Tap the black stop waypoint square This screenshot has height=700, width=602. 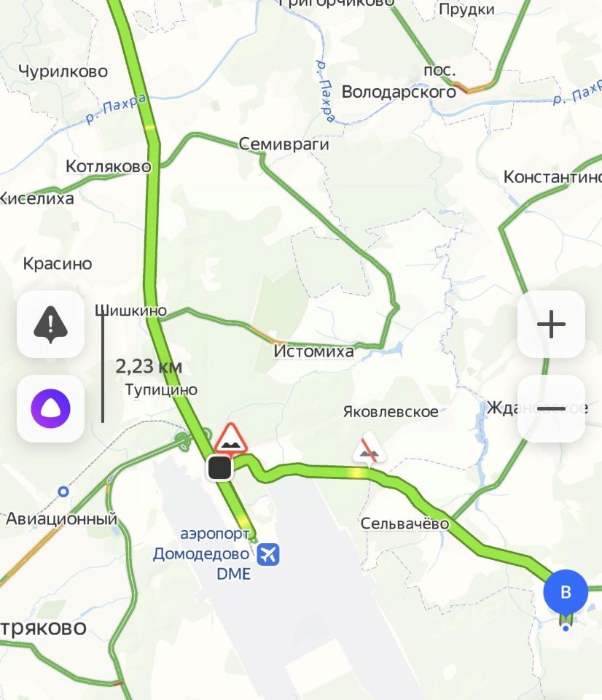[219, 468]
